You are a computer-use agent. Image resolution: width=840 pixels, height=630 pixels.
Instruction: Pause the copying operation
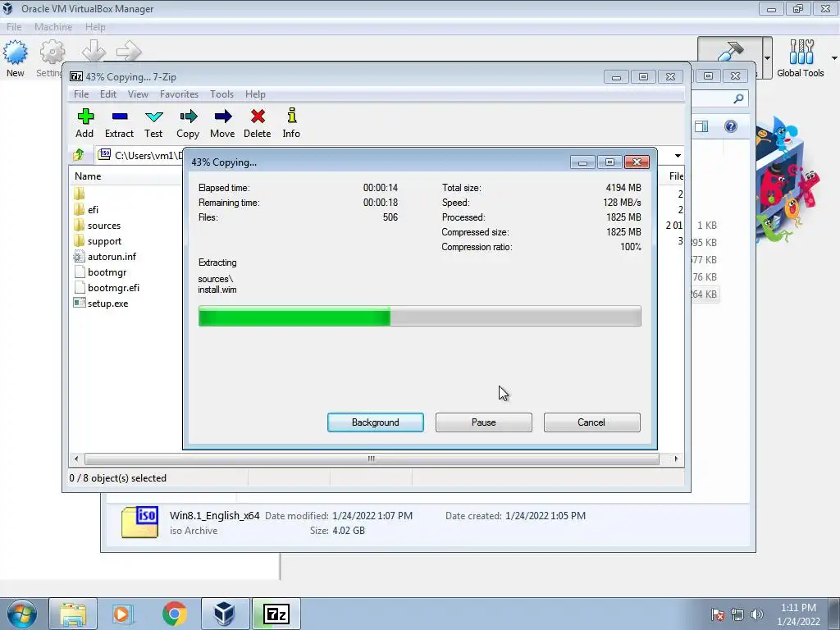click(x=484, y=422)
